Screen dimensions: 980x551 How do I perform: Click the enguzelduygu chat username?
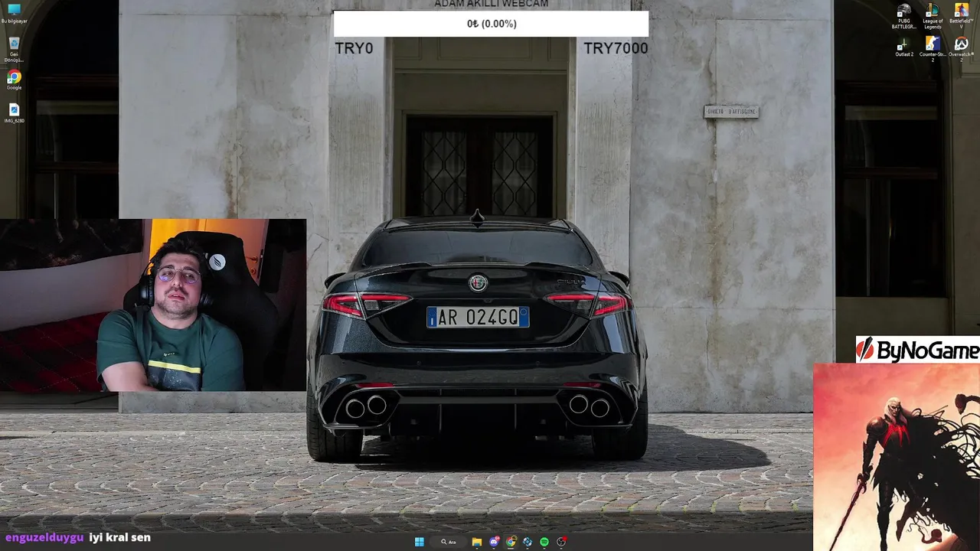click(x=44, y=537)
